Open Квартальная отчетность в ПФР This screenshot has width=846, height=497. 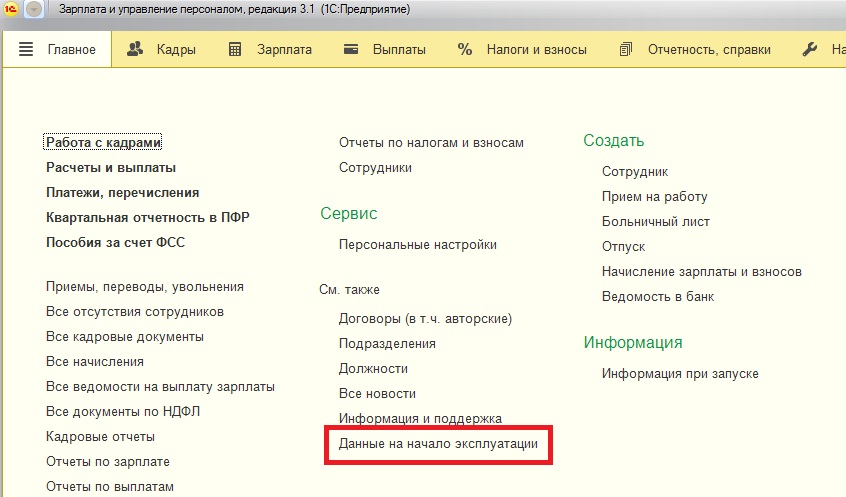pyautogui.click(x=148, y=217)
